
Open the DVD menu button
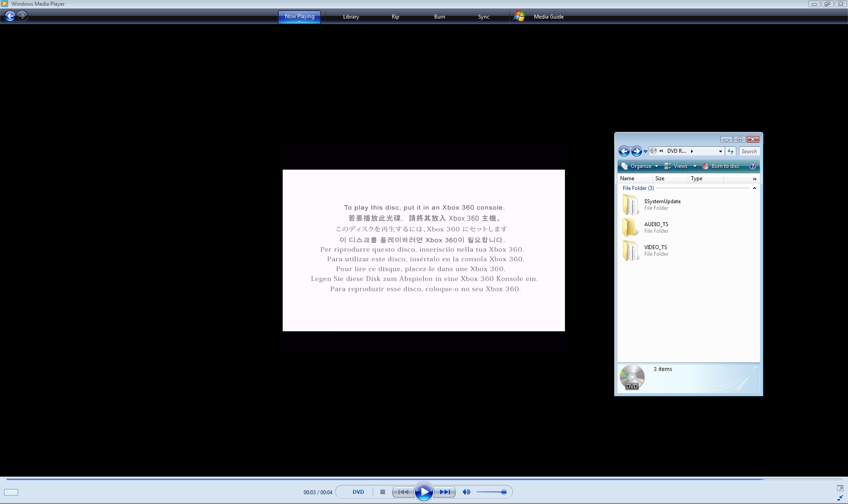pyautogui.click(x=358, y=492)
